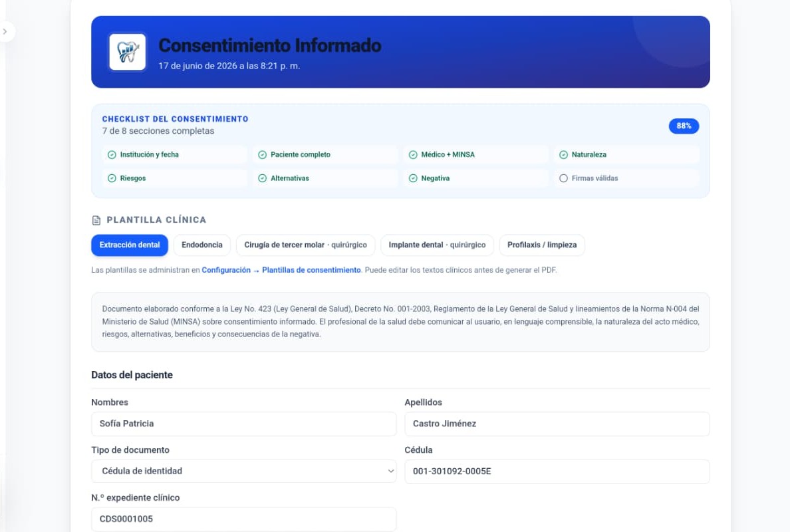Click check icon for Institución y fecha

[112, 155]
